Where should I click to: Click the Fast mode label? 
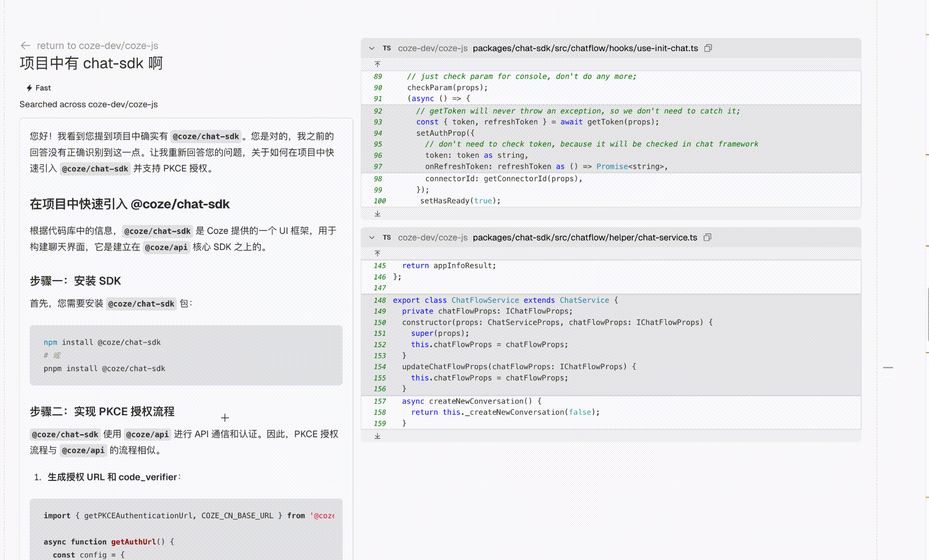click(43, 88)
